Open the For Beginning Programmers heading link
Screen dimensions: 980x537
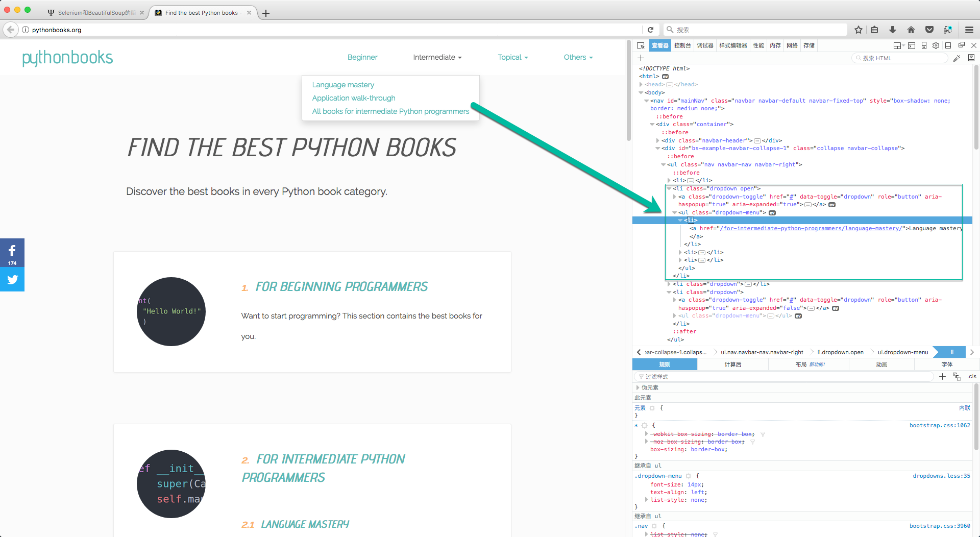(x=341, y=287)
